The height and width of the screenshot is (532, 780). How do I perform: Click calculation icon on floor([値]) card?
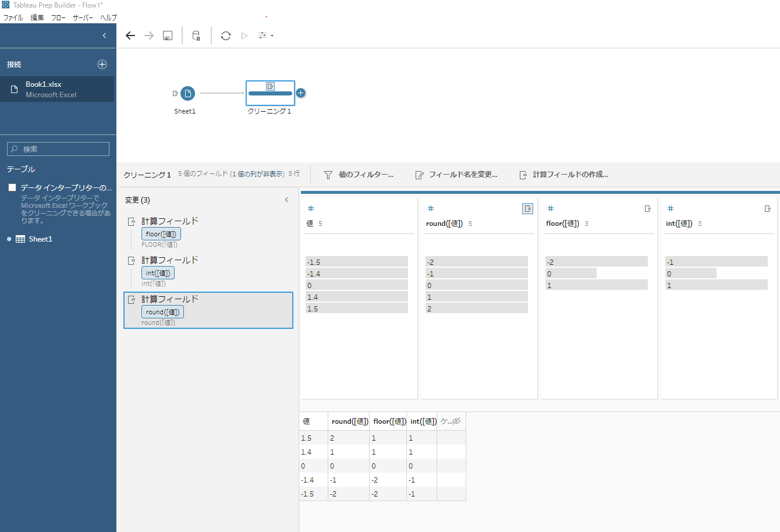(647, 208)
